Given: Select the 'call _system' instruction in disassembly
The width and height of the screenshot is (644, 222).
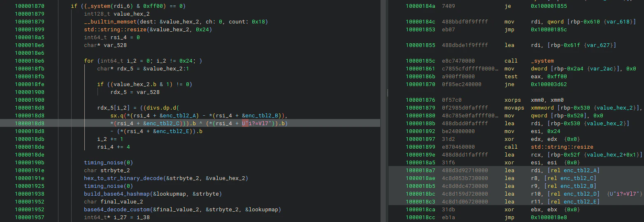Looking at the screenshot, I should tap(529, 61).
